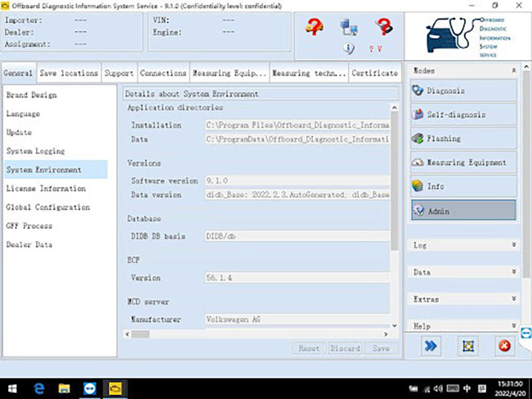Open Info mode
This screenshot has height=399, width=532.
pos(464,186)
